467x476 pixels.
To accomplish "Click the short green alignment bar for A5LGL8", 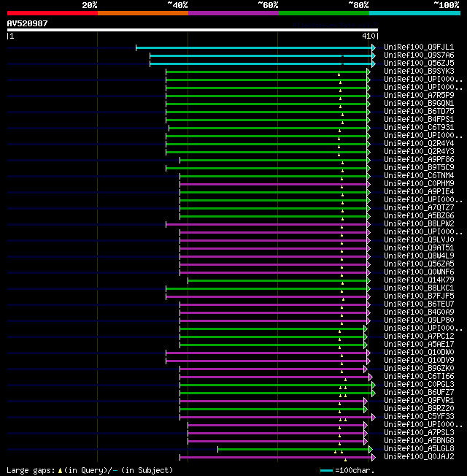I will click(293, 449).
